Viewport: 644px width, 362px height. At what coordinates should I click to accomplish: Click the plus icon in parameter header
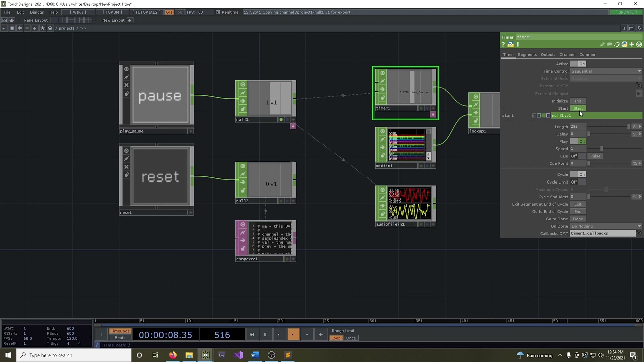pos(632,45)
